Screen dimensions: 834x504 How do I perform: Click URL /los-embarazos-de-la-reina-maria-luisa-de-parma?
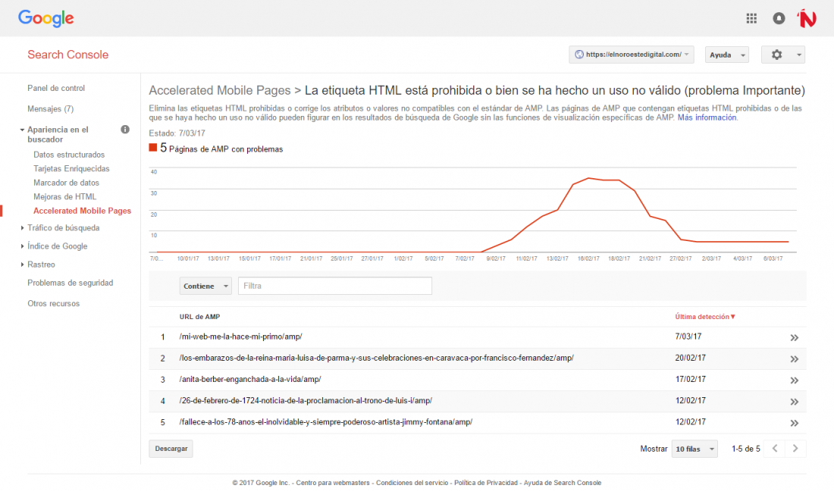(x=376, y=358)
